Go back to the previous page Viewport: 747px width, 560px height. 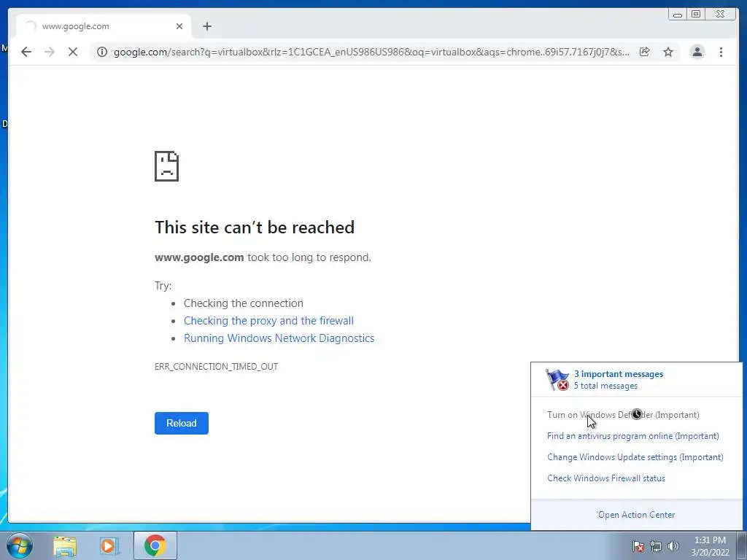click(x=26, y=52)
